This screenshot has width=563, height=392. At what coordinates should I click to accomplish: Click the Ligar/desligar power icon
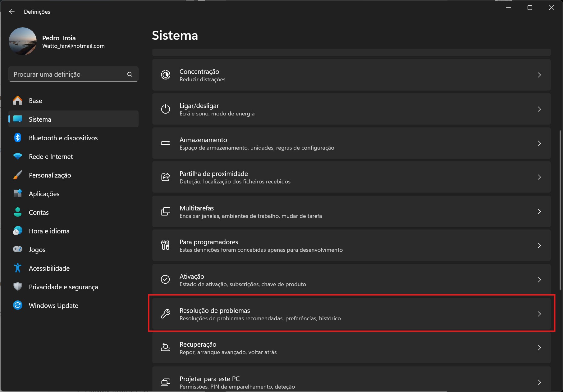(166, 109)
